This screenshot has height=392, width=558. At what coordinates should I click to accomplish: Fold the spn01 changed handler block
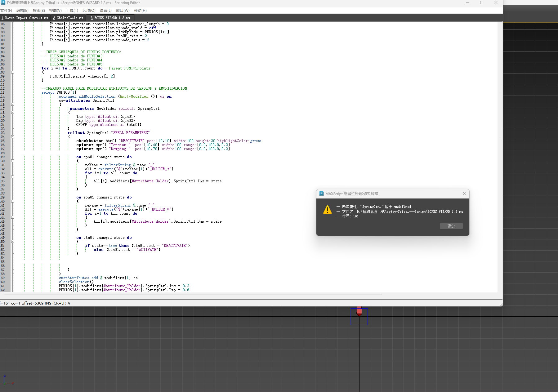pyautogui.click(x=13, y=161)
